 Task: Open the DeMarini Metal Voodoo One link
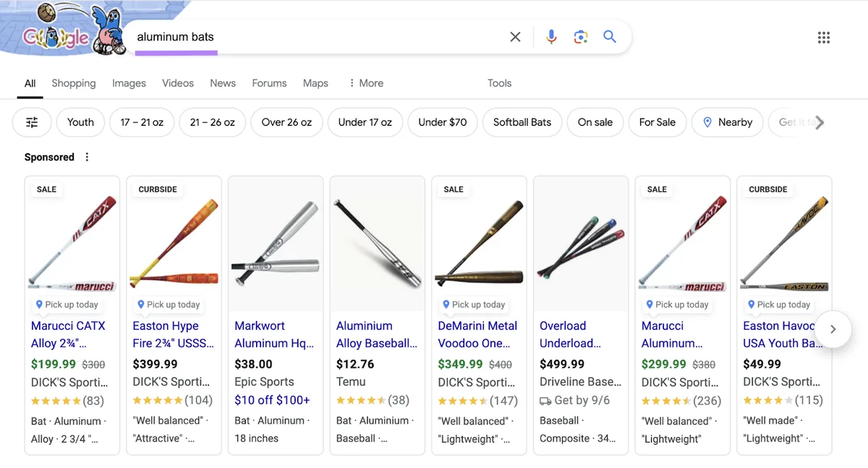[477, 334]
